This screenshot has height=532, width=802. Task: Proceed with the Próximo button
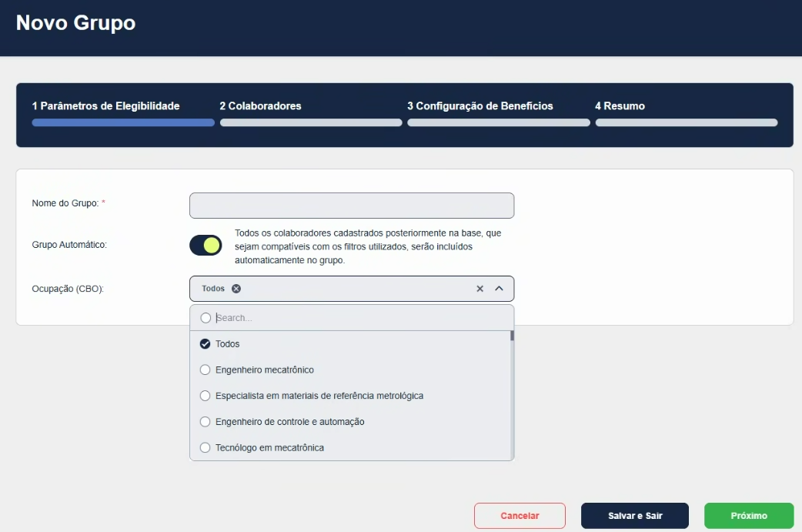pos(749,516)
